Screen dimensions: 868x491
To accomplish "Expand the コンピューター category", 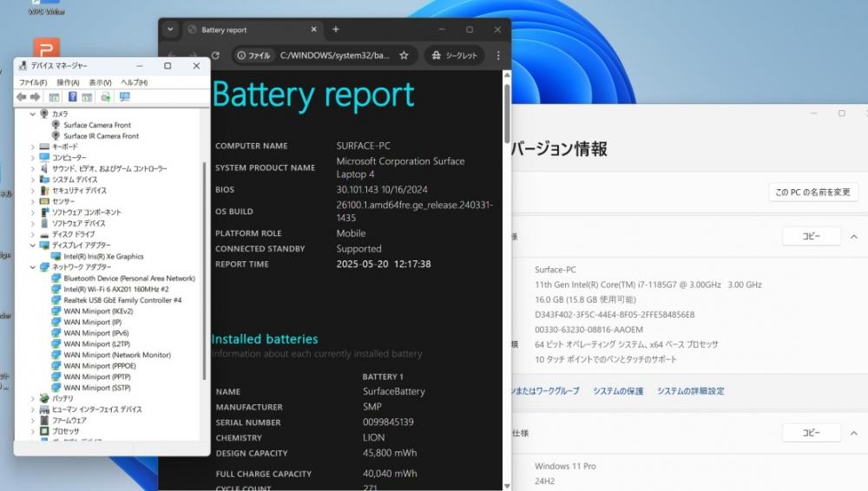I will pyautogui.click(x=33, y=158).
